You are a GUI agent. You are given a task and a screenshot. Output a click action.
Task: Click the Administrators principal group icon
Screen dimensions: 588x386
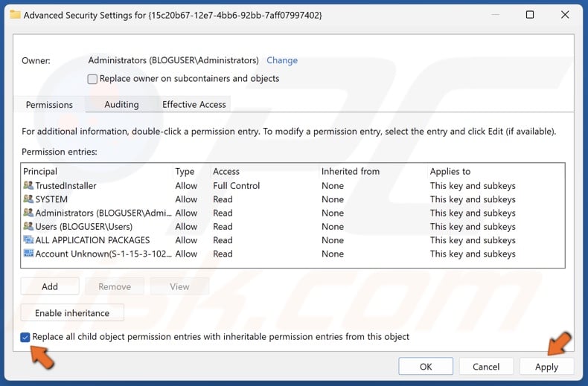click(28, 213)
